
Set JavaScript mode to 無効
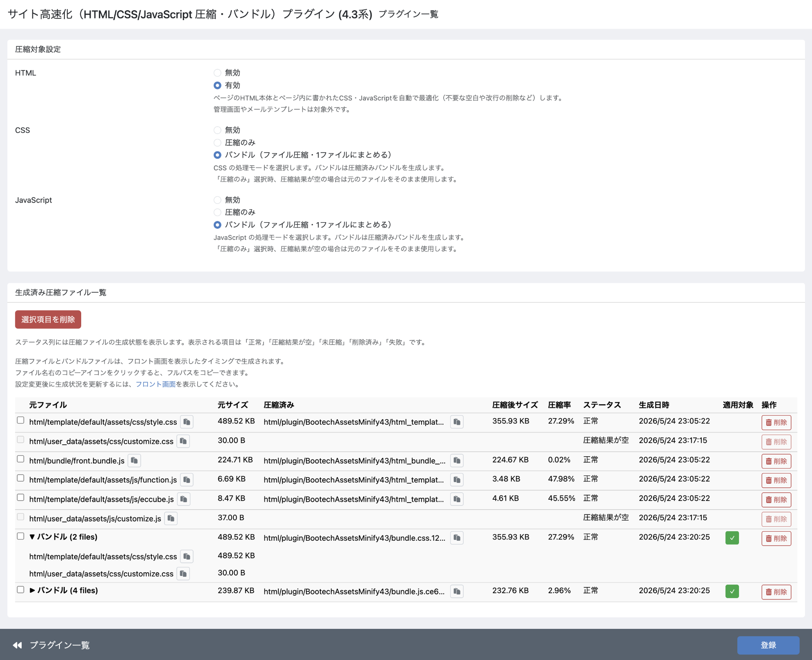coord(217,200)
